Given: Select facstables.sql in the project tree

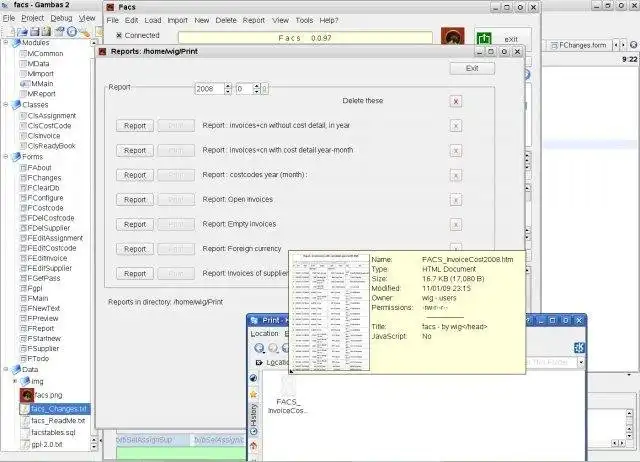Looking at the screenshot, I should [x=49, y=432].
